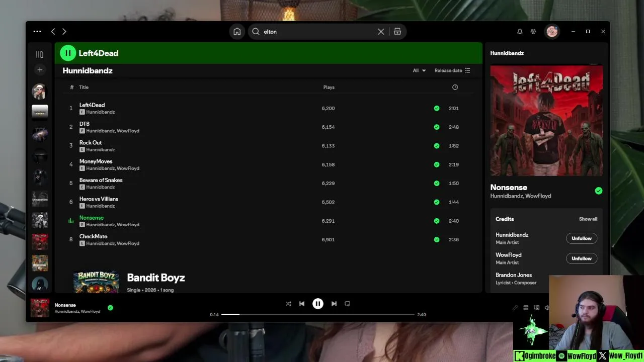Toggle saved checkmark for Heros vs Villians
644x362 pixels.
[436, 202]
